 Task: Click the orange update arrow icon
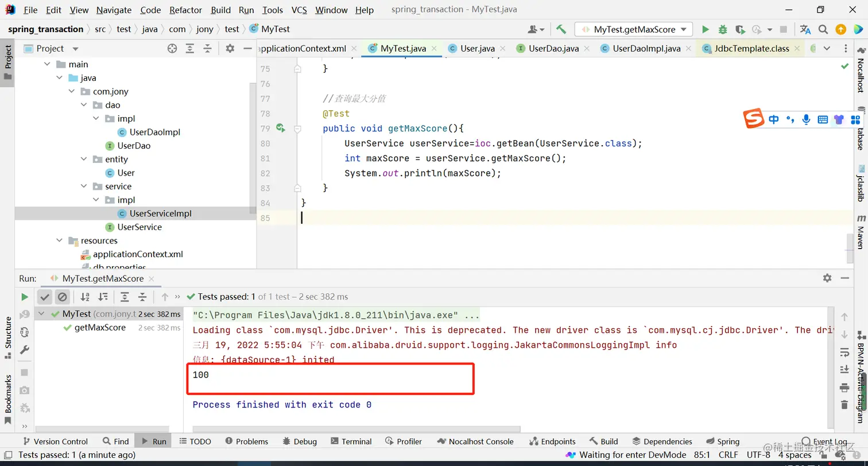[x=840, y=29]
